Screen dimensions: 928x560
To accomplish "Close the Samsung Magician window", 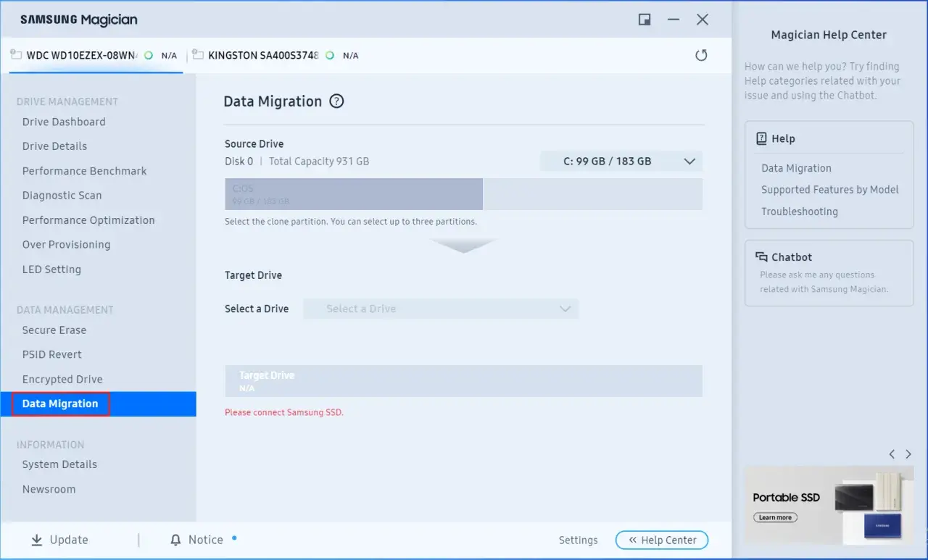I will click(x=703, y=20).
